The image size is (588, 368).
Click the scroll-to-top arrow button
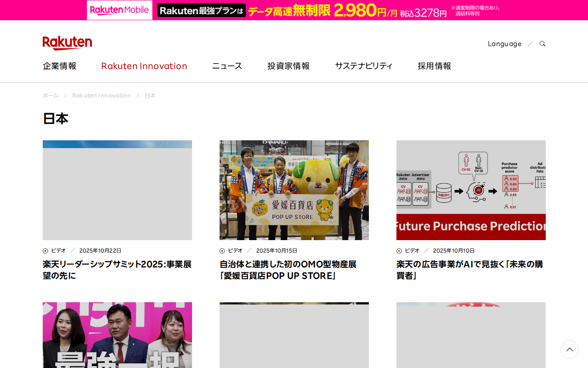click(x=570, y=350)
